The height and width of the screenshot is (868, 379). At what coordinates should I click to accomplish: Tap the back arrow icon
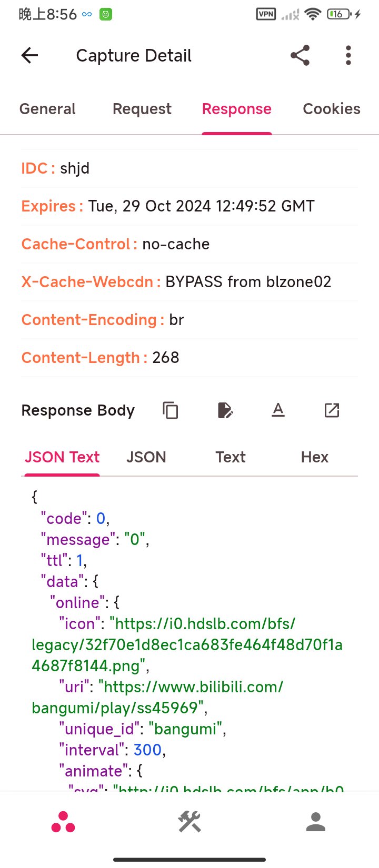[x=29, y=55]
